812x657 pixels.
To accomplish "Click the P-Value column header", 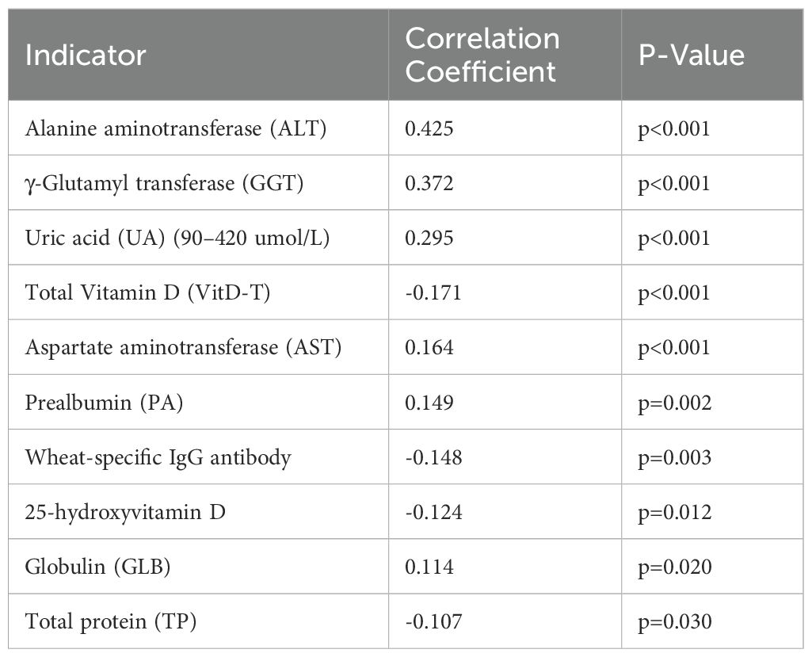I will (692, 55).
